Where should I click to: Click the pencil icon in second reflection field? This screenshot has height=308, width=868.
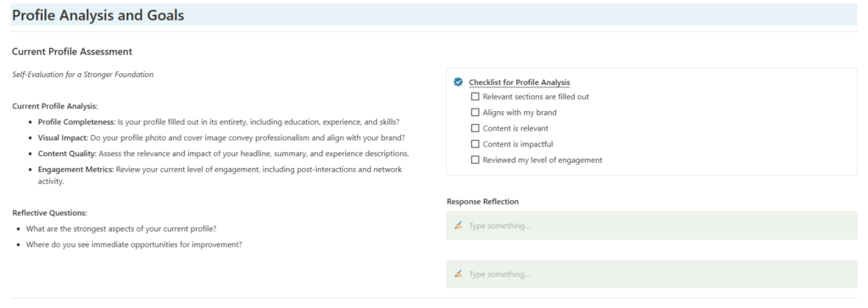coord(458,274)
